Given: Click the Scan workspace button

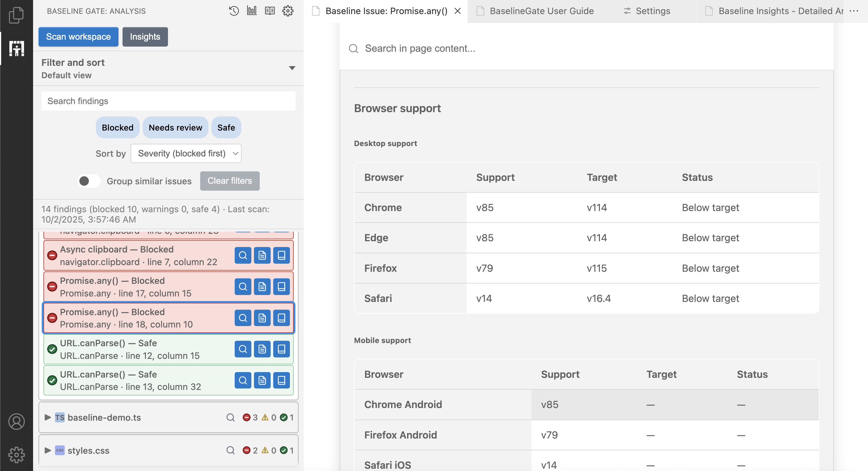Looking at the screenshot, I should [x=78, y=37].
